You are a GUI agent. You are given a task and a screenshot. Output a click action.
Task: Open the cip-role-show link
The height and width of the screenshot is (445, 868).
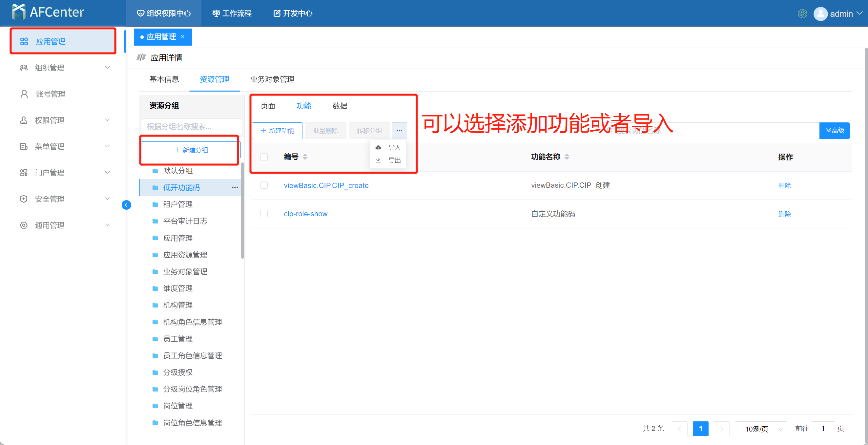[305, 214]
